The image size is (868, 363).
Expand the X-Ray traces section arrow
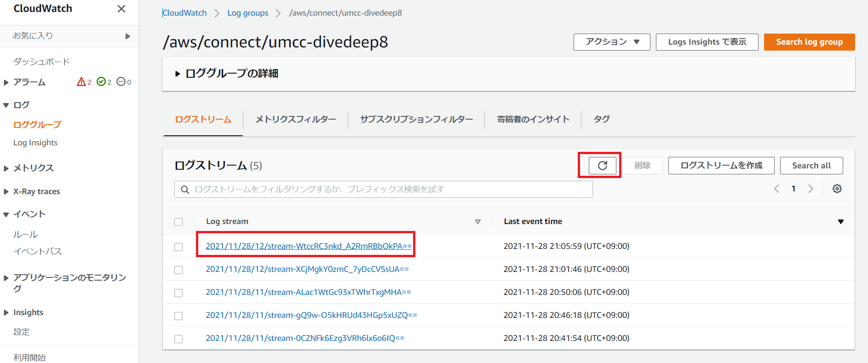[x=6, y=191]
